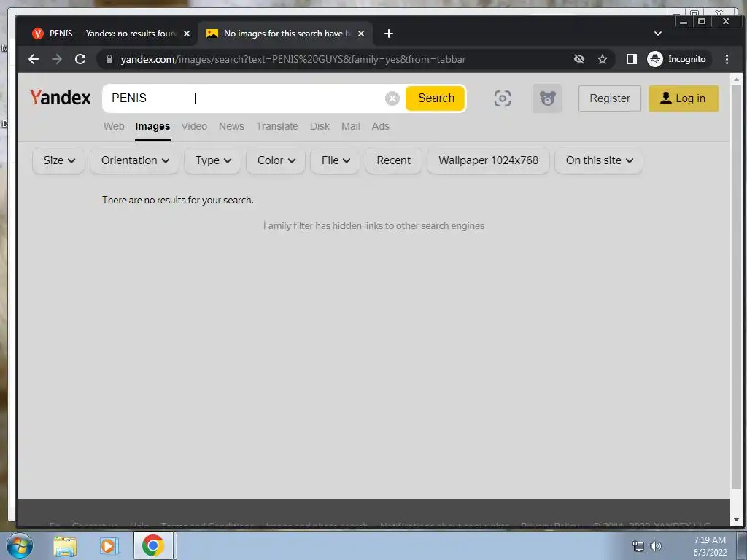Open the Translate tab
Image resolution: width=747 pixels, height=560 pixels.
(x=276, y=126)
